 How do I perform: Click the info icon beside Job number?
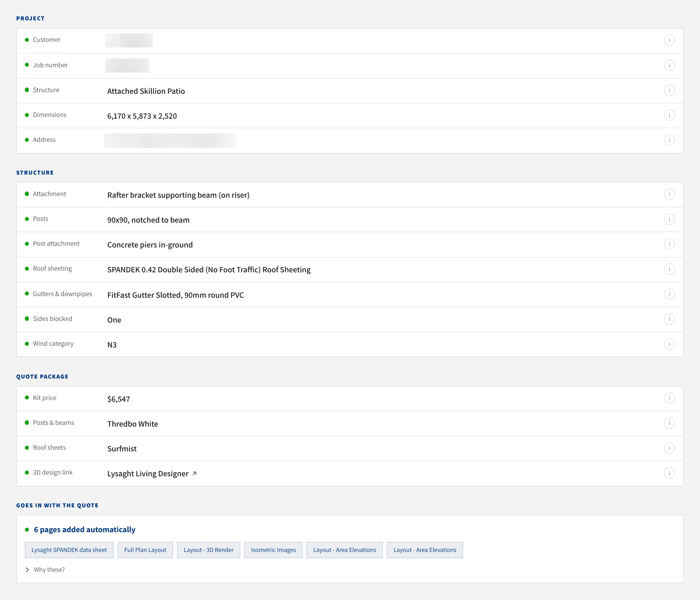[669, 65]
